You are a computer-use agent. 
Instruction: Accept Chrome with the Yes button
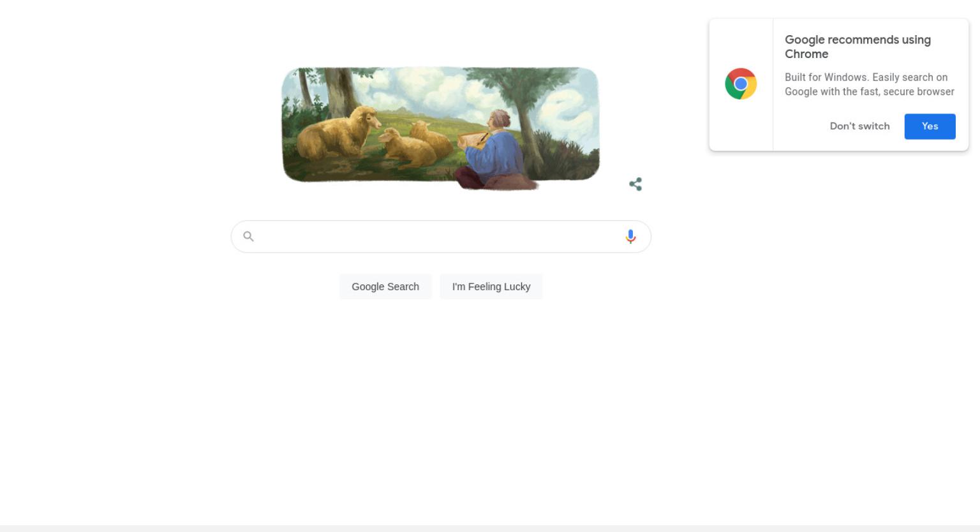(x=930, y=126)
